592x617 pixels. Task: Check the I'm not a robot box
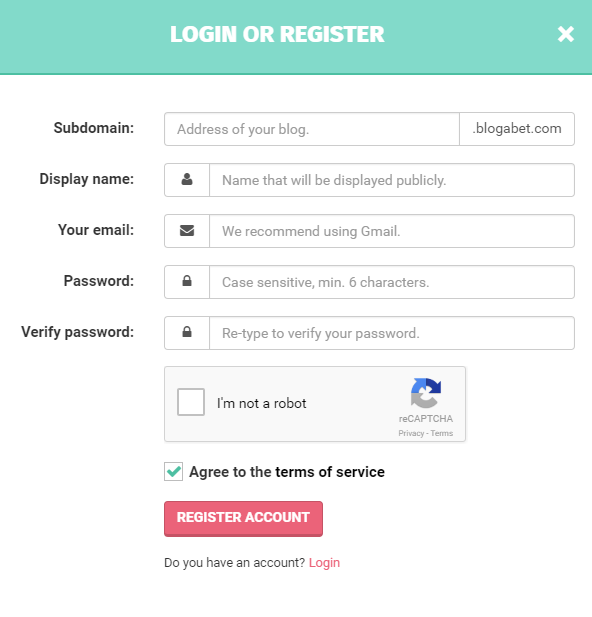coord(191,402)
